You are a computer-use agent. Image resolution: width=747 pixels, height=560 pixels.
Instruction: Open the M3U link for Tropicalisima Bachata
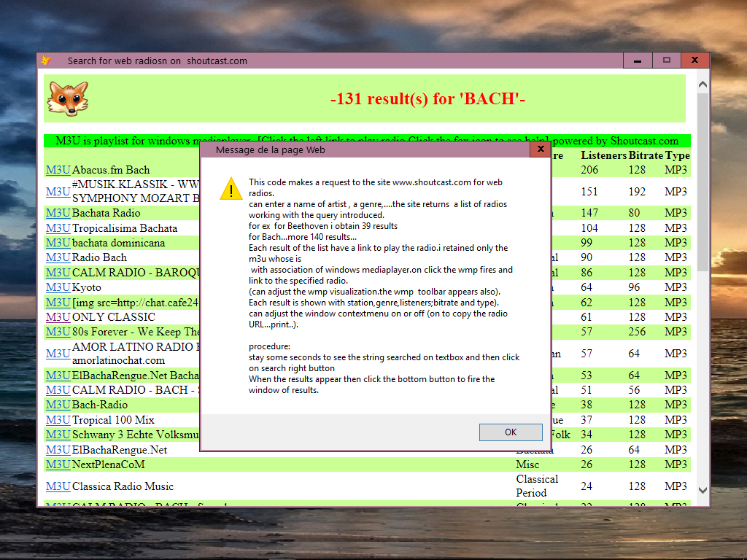pos(58,228)
